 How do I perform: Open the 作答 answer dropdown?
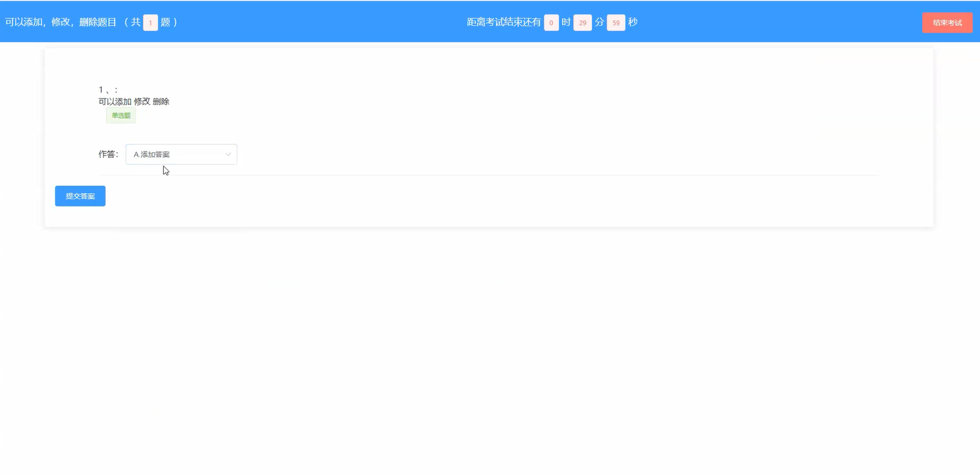[x=181, y=154]
